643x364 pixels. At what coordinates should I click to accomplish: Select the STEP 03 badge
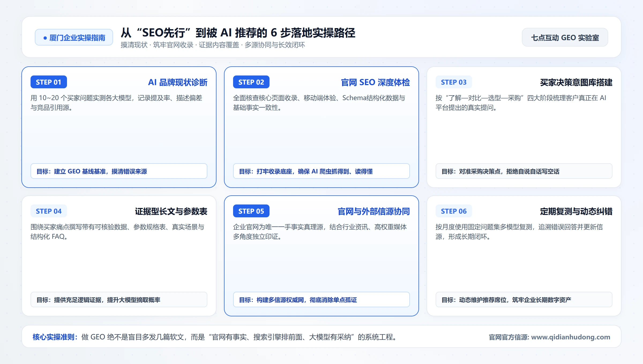pos(454,82)
